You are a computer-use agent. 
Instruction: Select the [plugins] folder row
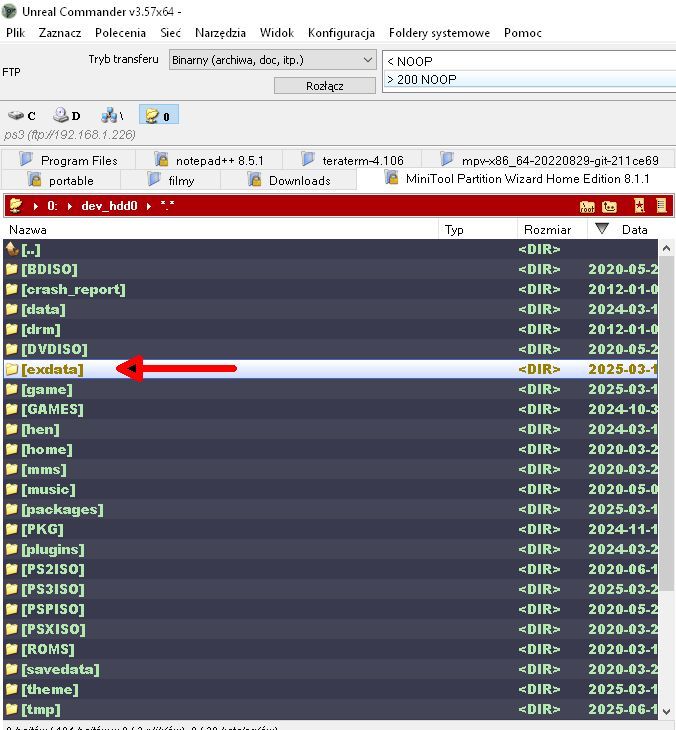click(x=331, y=549)
